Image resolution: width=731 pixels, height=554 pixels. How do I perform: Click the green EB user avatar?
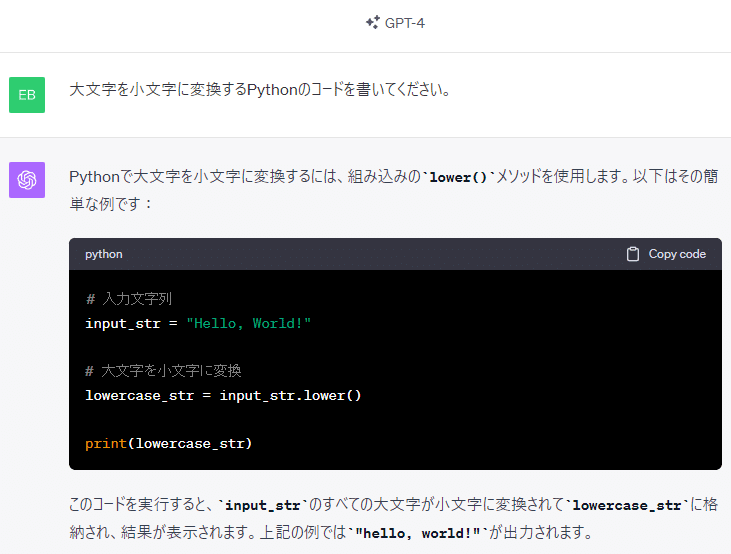tap(27, 94)
